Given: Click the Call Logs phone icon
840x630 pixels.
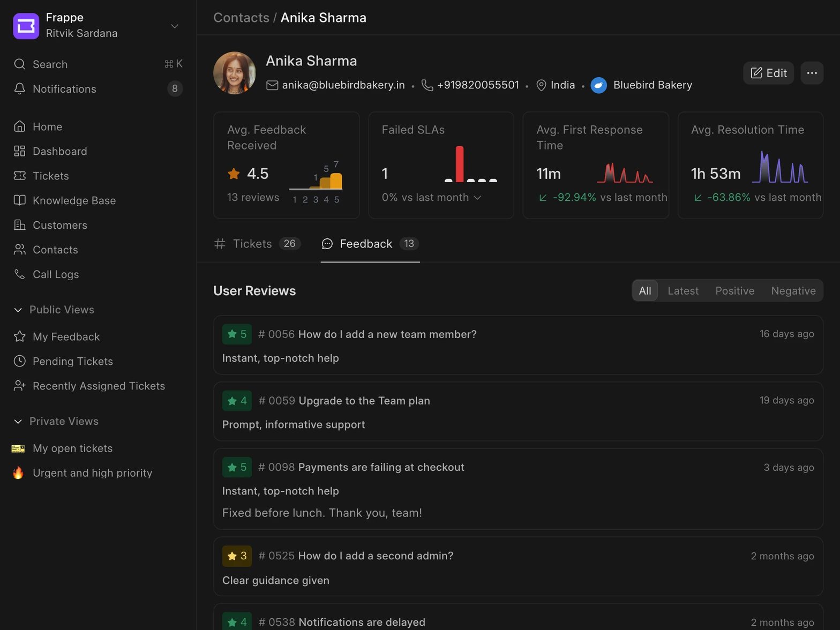Looking at the screenshot, I should pyautogui.click(x=20, y=274).
